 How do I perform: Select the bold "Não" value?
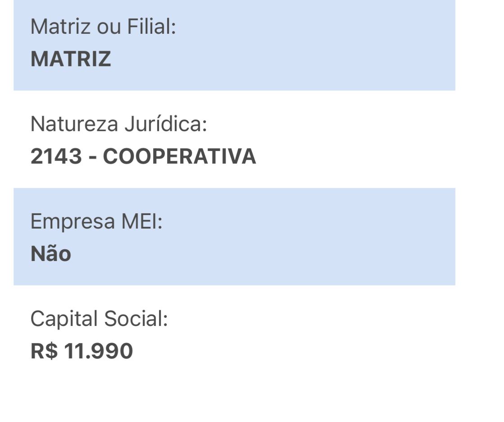50,253
